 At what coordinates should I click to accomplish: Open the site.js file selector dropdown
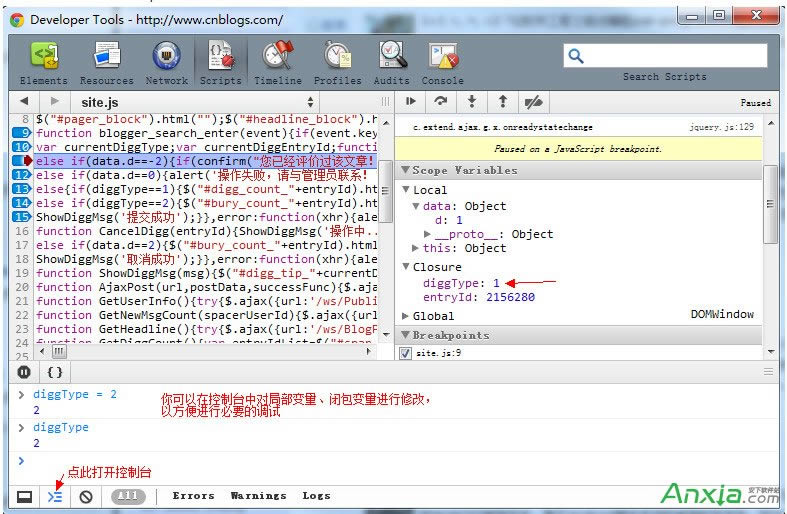click(x=196, y=102)
